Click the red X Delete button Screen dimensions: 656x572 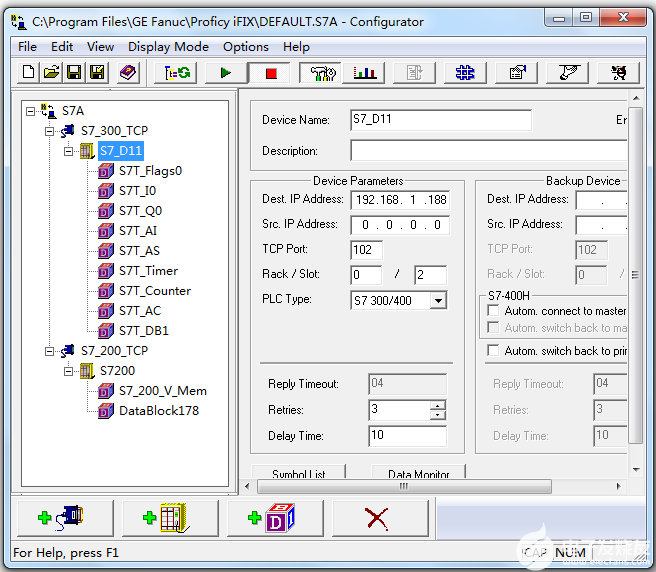(380, 518)
